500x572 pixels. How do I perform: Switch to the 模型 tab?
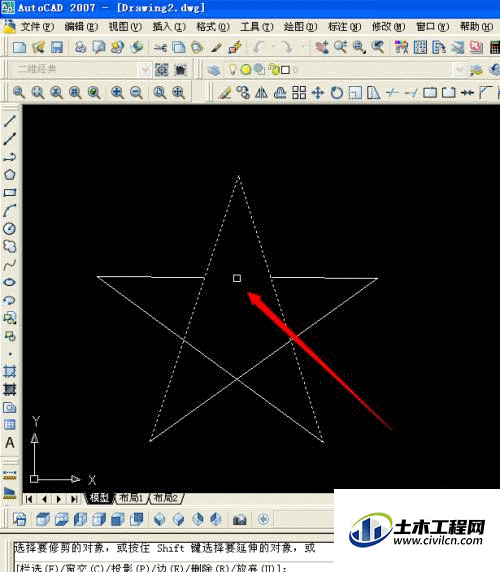tap(99, 498)
